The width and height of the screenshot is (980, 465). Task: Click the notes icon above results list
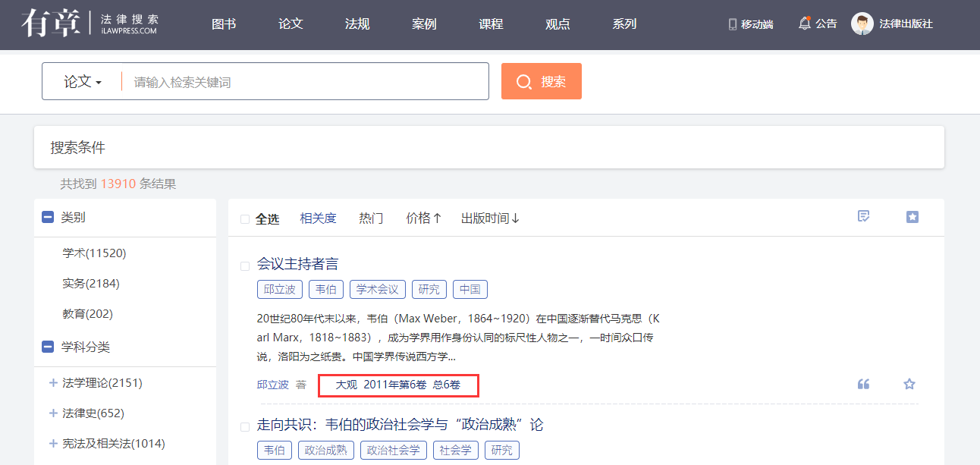863,217
